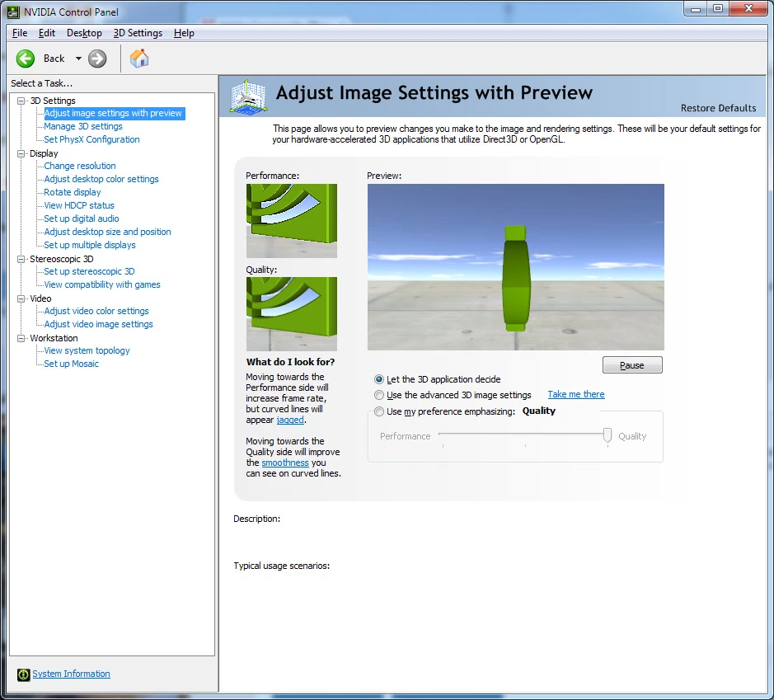Viewport: 774px width, 700px height.
Task: Open the Help menu
Action: pos(184,33)
